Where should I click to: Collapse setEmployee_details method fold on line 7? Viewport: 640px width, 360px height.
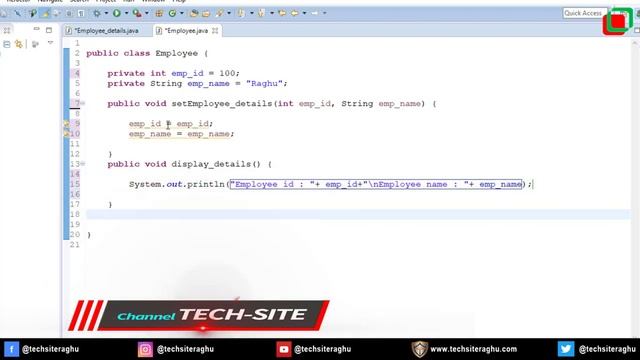[83, 104]
